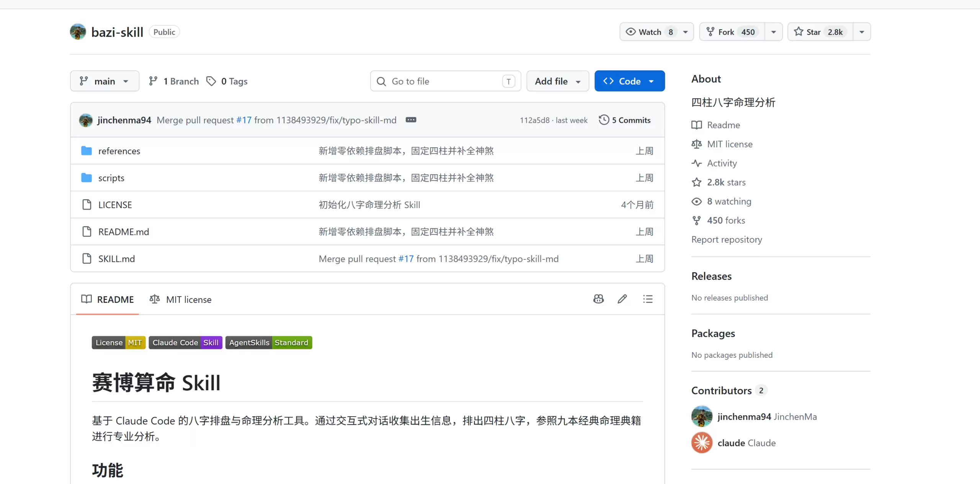980x484 pixels.
Task: Star the bazi-skill repository
Action: 820,32
